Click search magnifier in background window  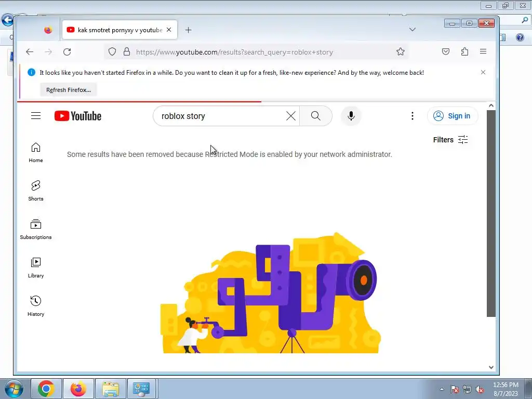525,20
